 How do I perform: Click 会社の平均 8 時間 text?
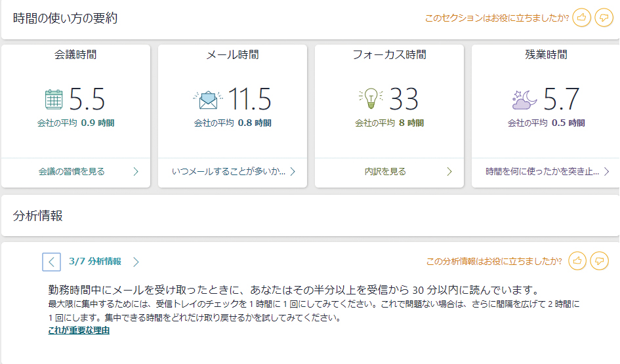(x=390, y=123)
